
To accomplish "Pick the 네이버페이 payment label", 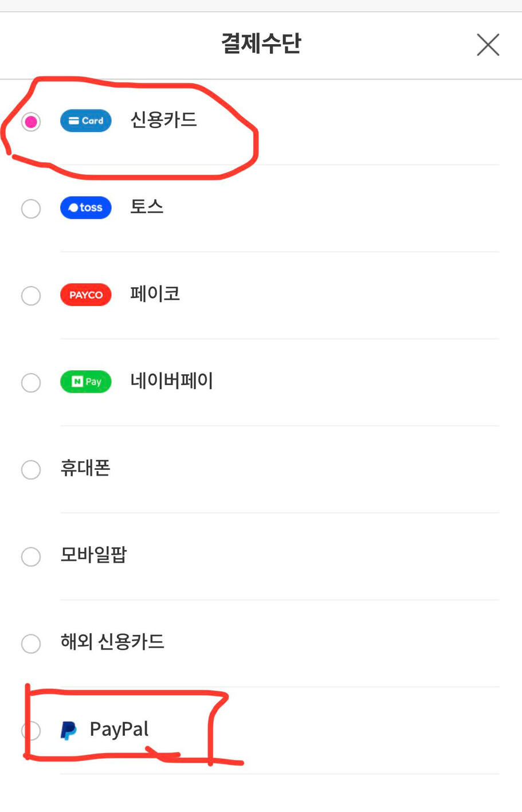I will point(172,381).
